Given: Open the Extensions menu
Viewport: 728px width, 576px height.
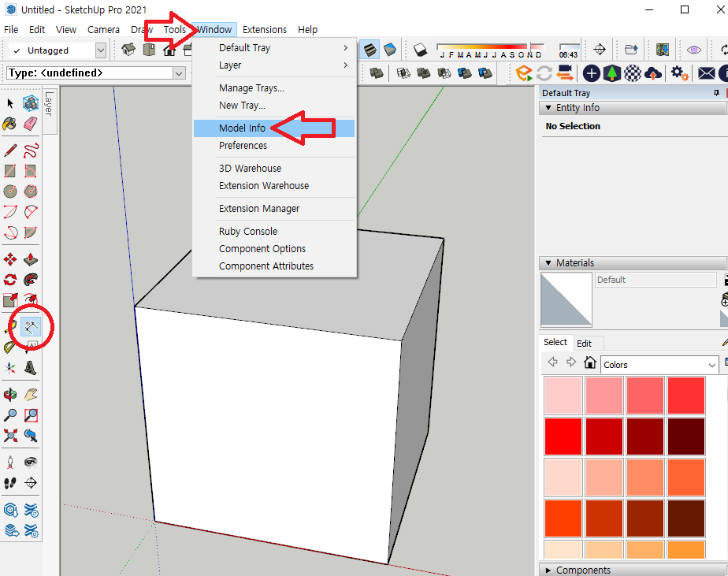Looking at the screenshot, I should [265, 30].
